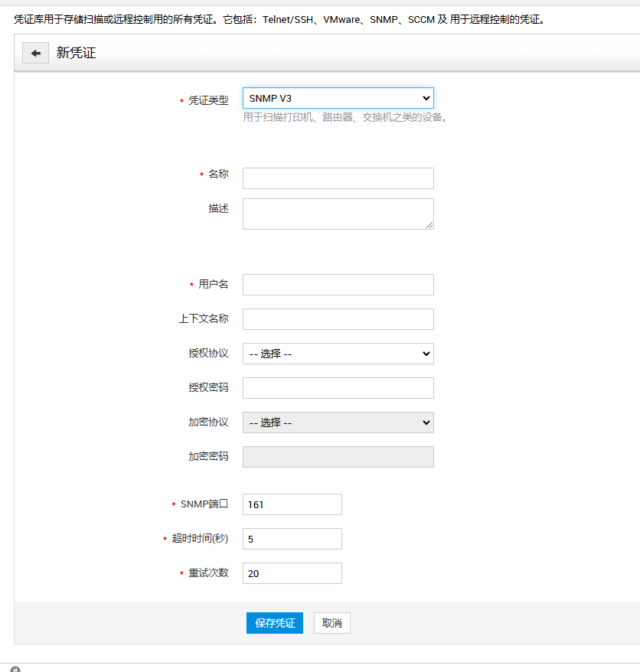Click the 新凭证 page heading
The image size is (640, 672).
[x=76, y=54]
